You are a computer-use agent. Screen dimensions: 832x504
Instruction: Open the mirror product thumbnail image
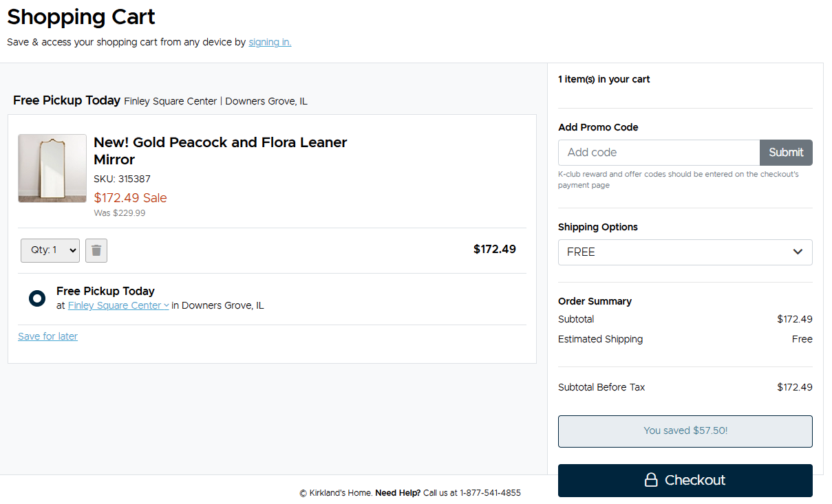[x=52, y=168]
